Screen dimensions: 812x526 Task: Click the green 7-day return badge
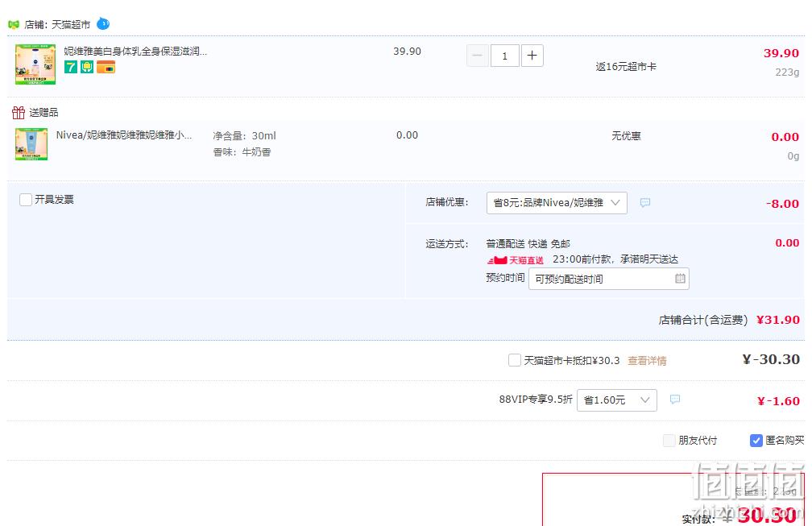(70, 67)
